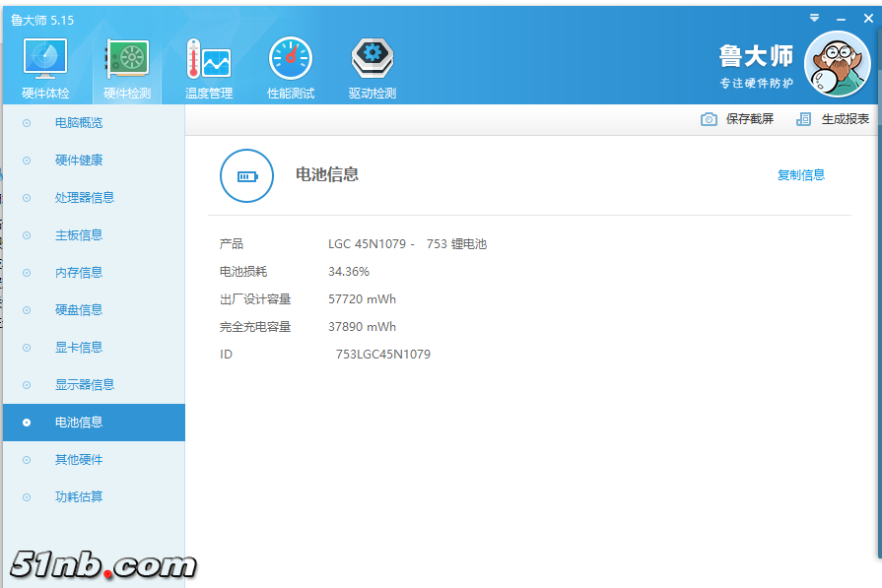Show 内存信息 memory info
Viewport: 882px width, 588px height.
79,273
